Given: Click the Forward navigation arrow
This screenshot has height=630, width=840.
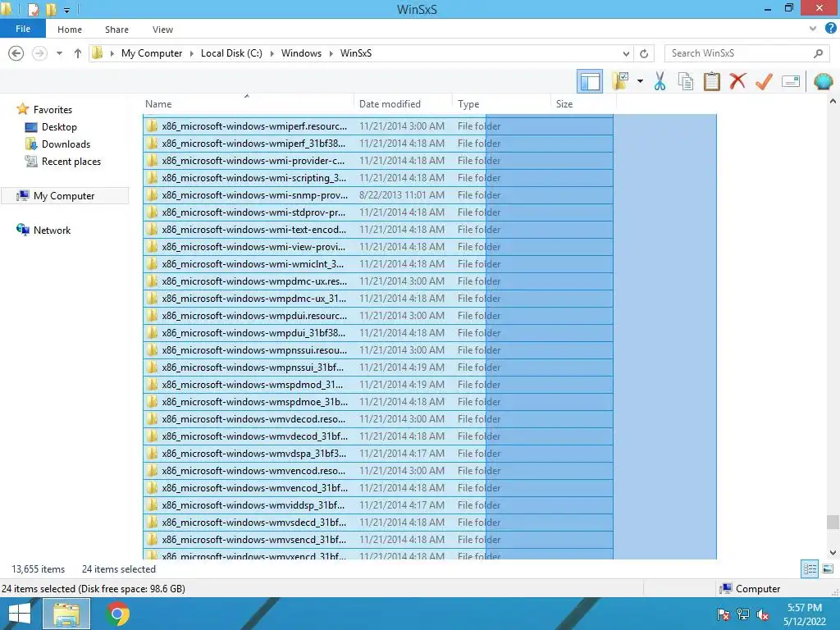Looking at the screenshot, I should pyautogui.click(x=39, y=53).
